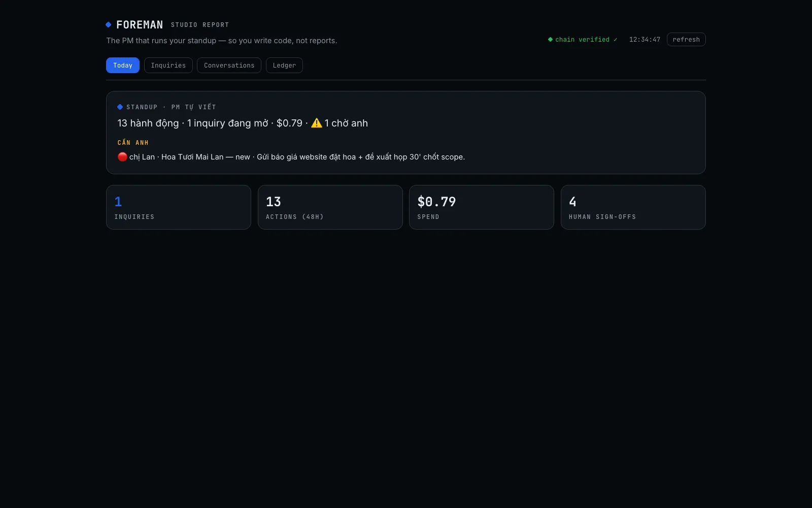Click the FOREMAN title text
This screenshot has width=812, height=508.
(x=140, y=24)
